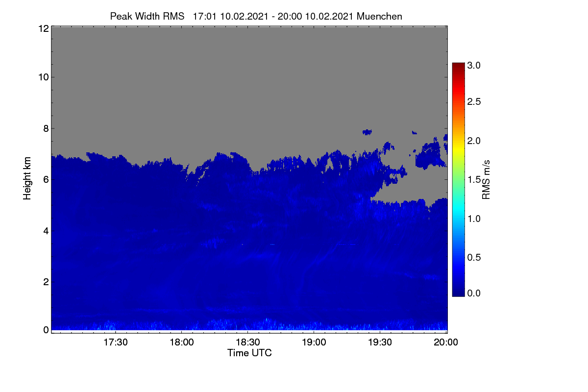Click the height tick label 12
The height and width of the screenshot is (392, 588).
43,28
